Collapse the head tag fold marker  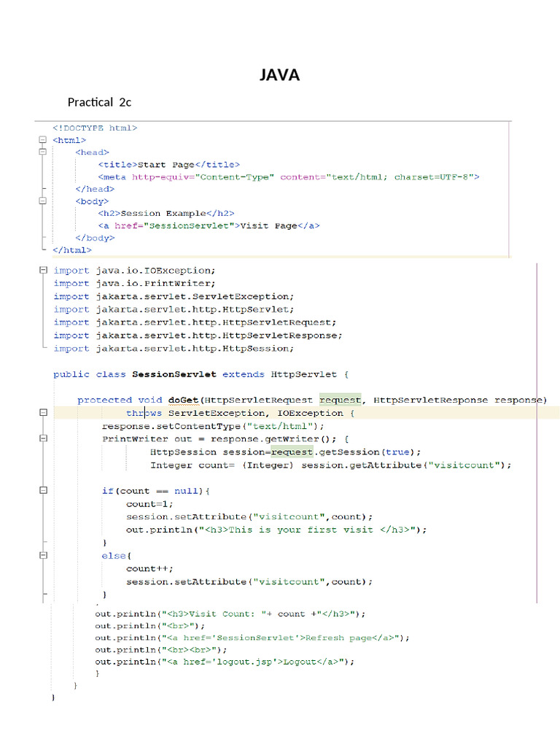pyautogui.click(x=42, y=152)
